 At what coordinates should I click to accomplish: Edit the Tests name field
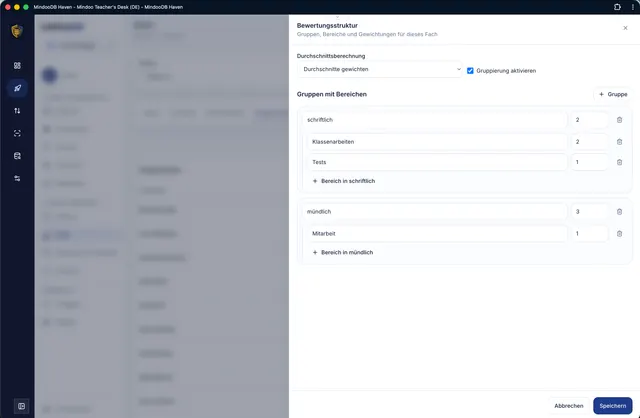pos(437,162)
